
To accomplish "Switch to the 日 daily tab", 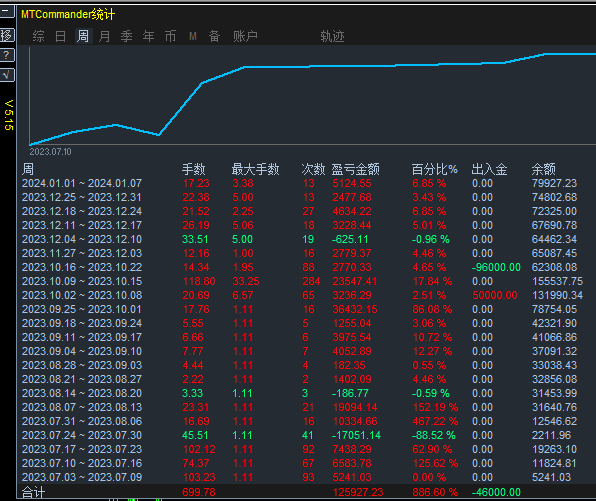I will (60, 36).
